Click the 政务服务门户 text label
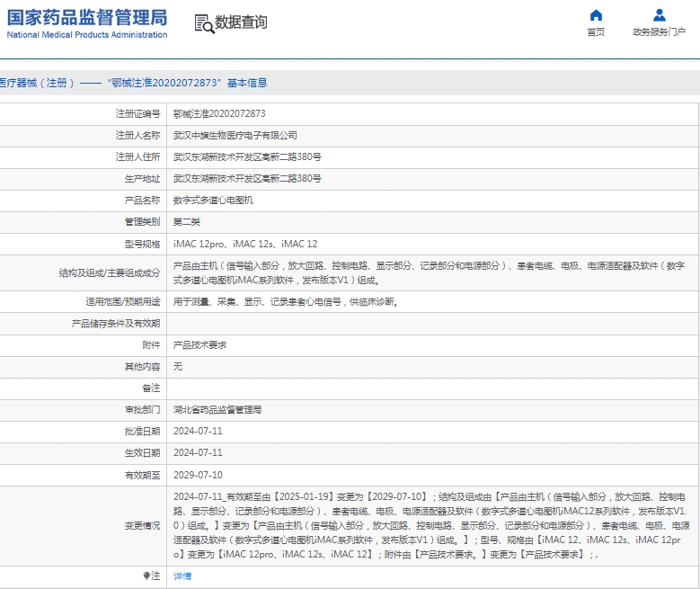This screenshot has width=700, height=589. (x=659, y=32)
